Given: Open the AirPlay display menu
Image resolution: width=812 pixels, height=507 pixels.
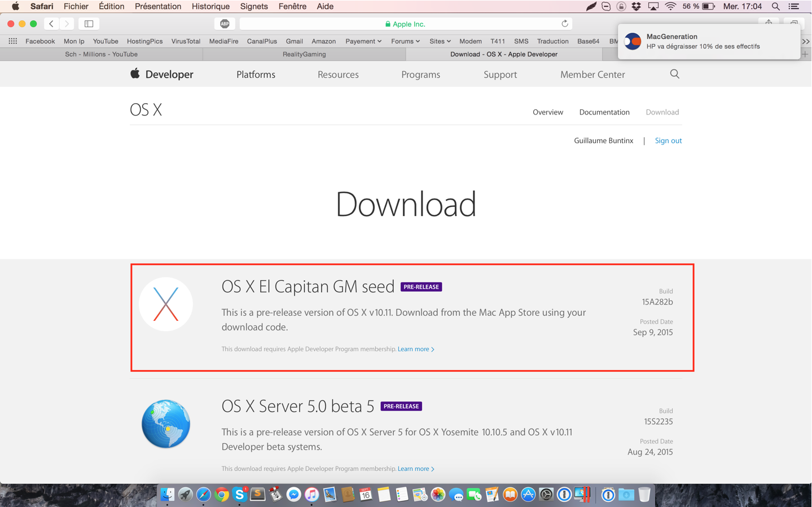Looking at the screenshot, I should click(x=653, y=6).
